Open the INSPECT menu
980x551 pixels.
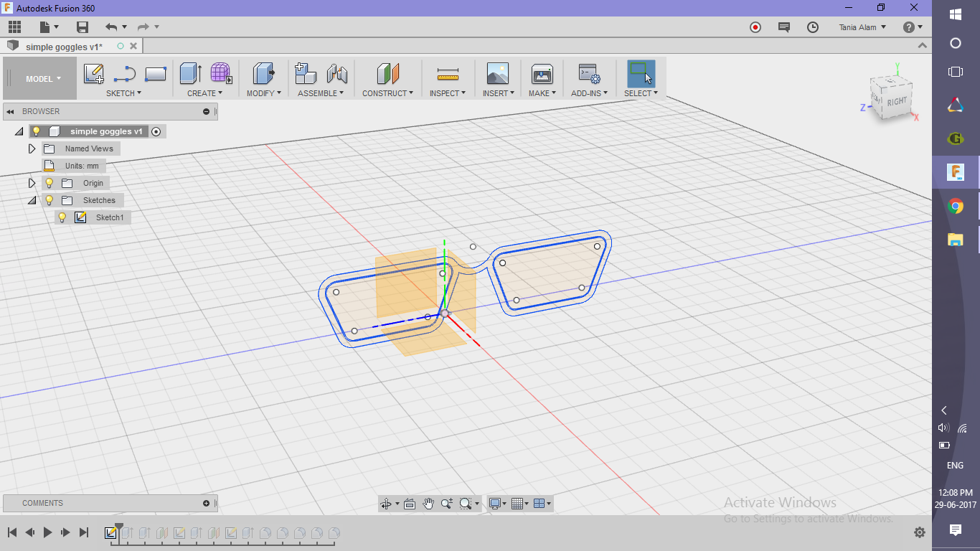tap(448, 93)
